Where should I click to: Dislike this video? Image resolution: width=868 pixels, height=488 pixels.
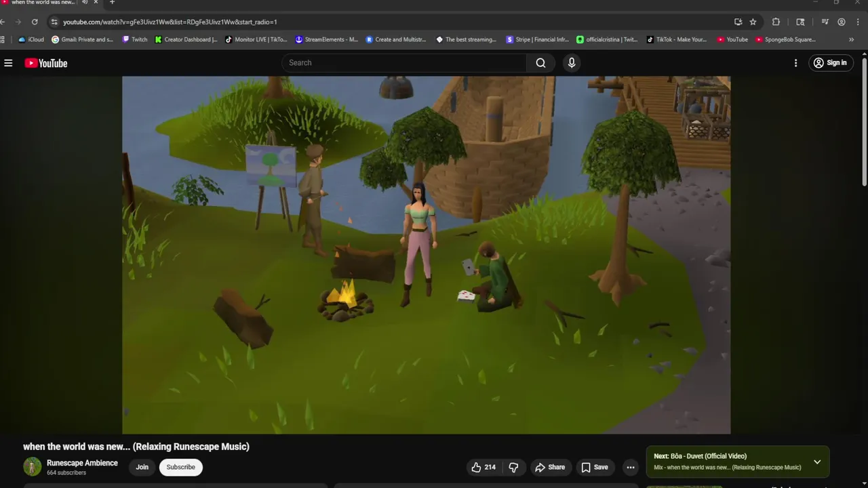pos(513,467)
